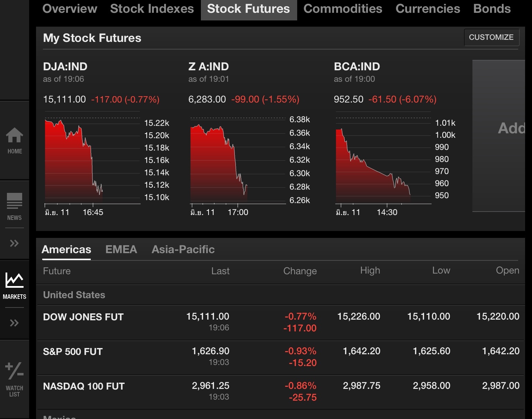This screenshot has width=532, height=419.
Task: Click the Open column header
Action: point(507,270)
